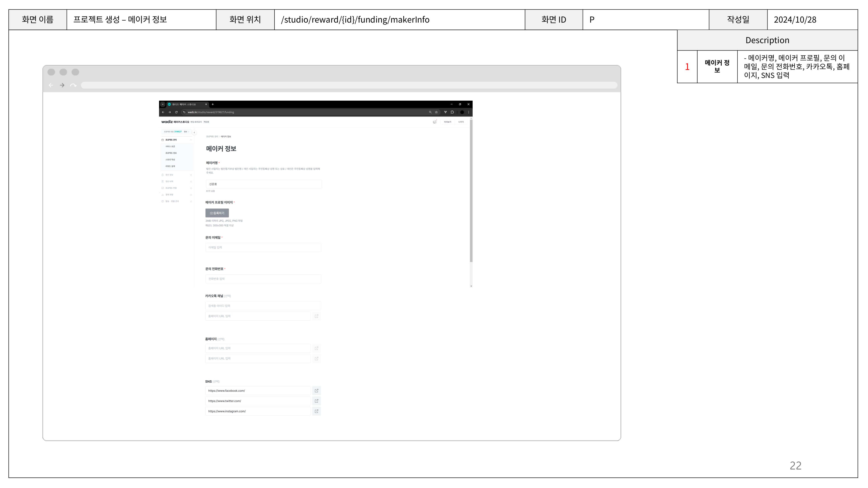868x488 pixels.
Task: Click the zoom magnifier icon in address bar
Action: [x=430, y=112]
